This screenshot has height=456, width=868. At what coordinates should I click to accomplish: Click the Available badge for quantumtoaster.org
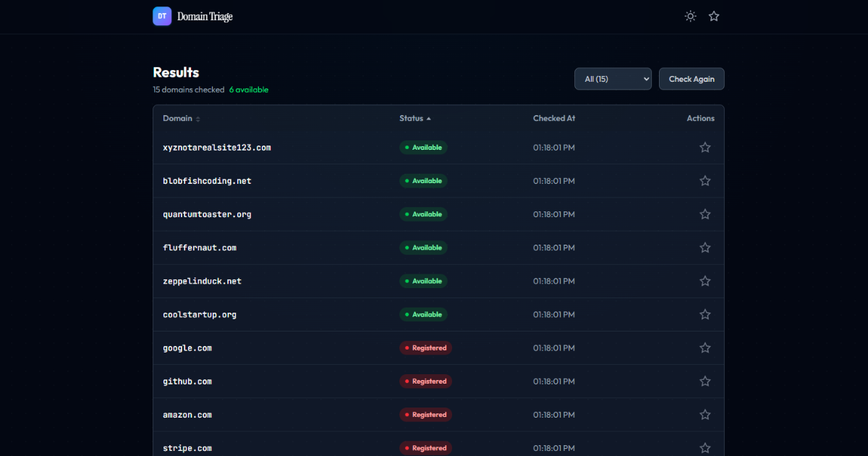[x=423, y=214]
